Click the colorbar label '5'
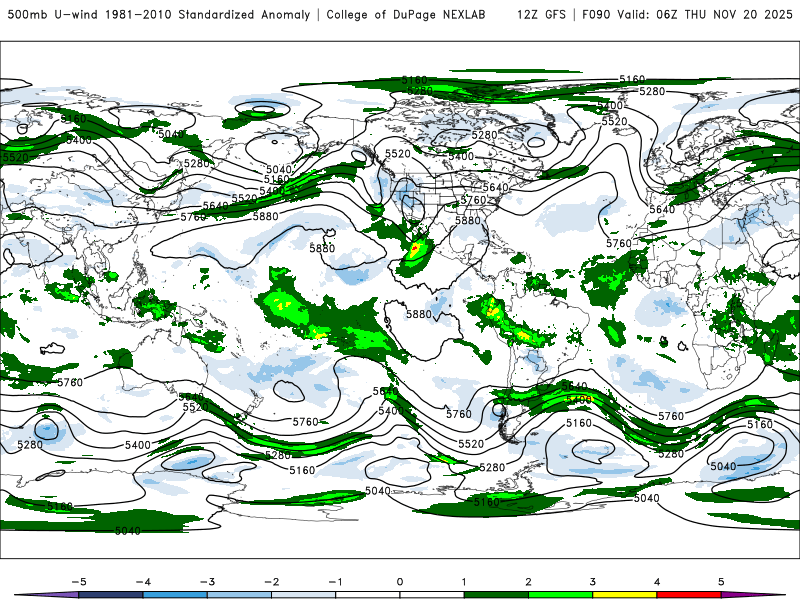The width and height of the screenshot is (800, 600). point(721,582)
